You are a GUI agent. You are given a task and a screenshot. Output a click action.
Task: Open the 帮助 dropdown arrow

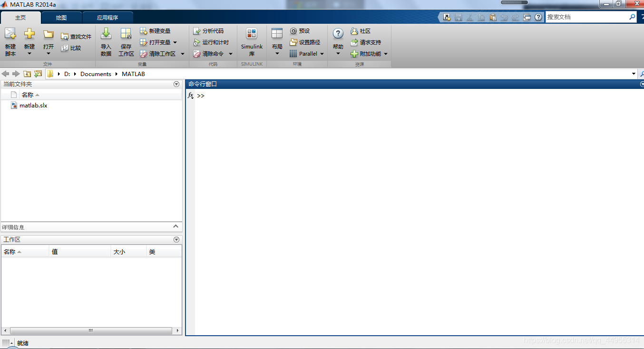[338, 53]
